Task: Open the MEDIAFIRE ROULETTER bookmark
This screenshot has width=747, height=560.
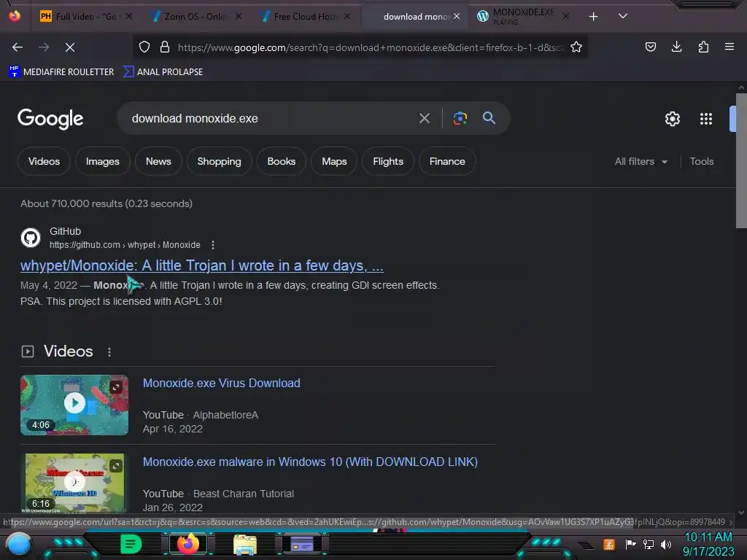Action: click(x=61, y=72)
